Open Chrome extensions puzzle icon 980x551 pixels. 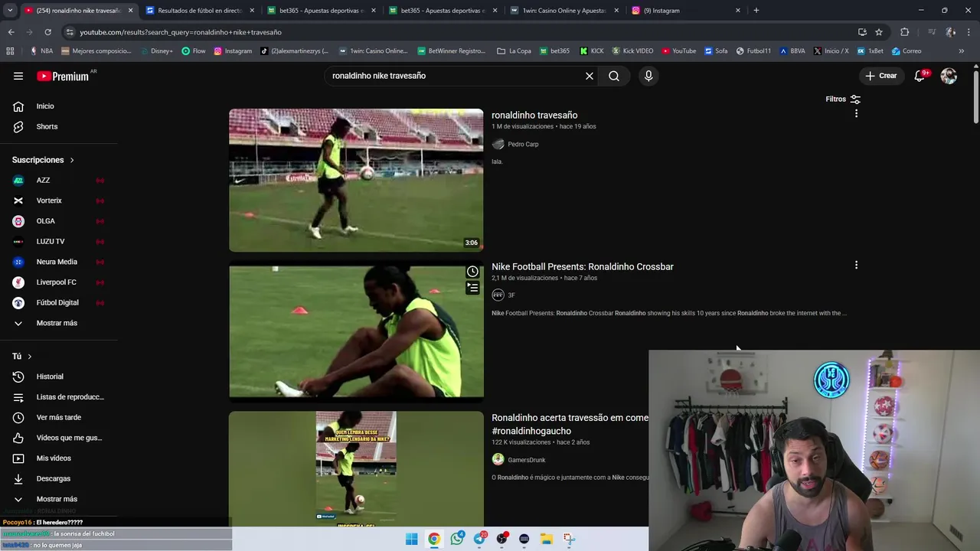coord(905,32)
